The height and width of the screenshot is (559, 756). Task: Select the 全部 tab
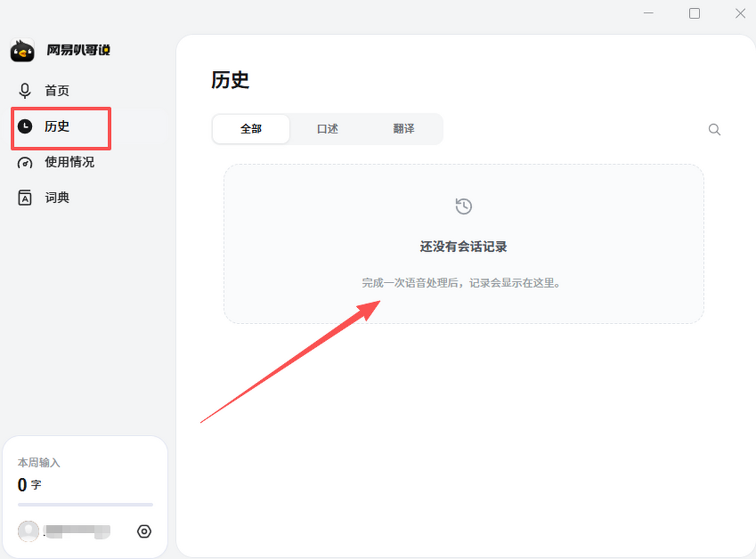pyautogui.click(x=251, y=129)
